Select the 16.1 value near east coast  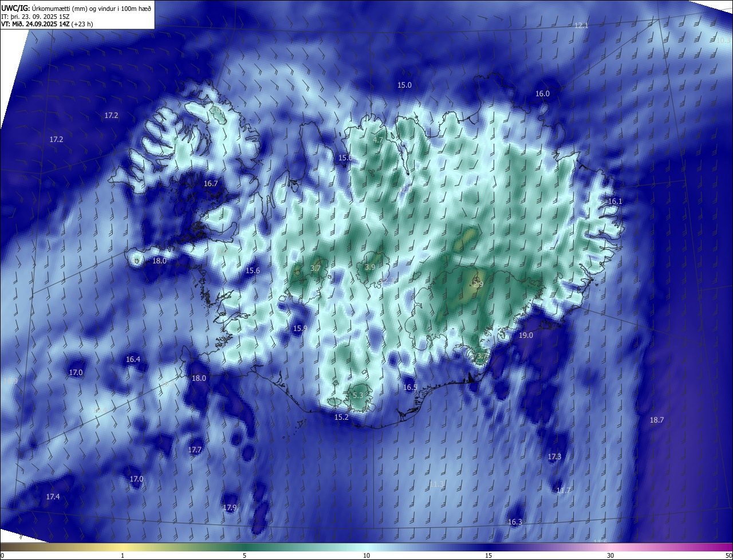615,201
